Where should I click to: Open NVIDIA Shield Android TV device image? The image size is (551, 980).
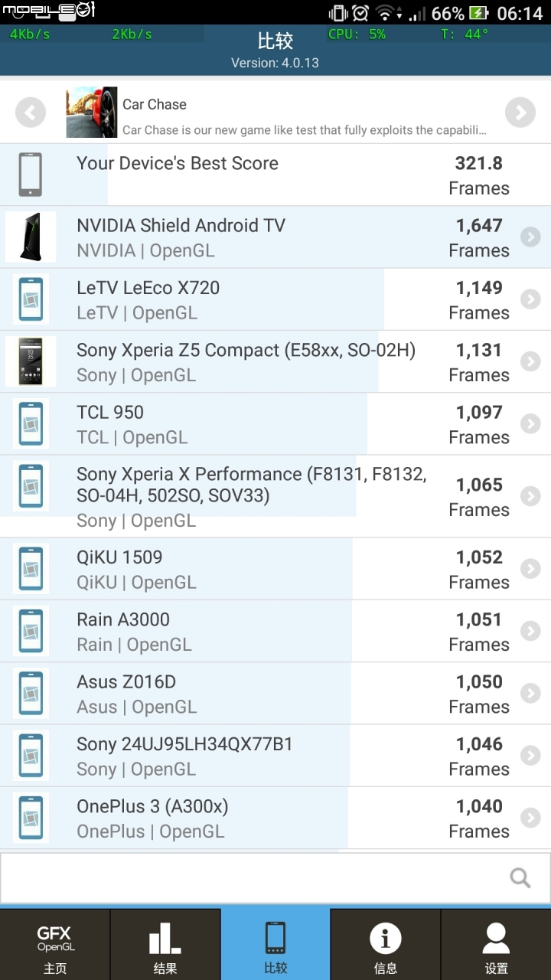click(31, 237)
